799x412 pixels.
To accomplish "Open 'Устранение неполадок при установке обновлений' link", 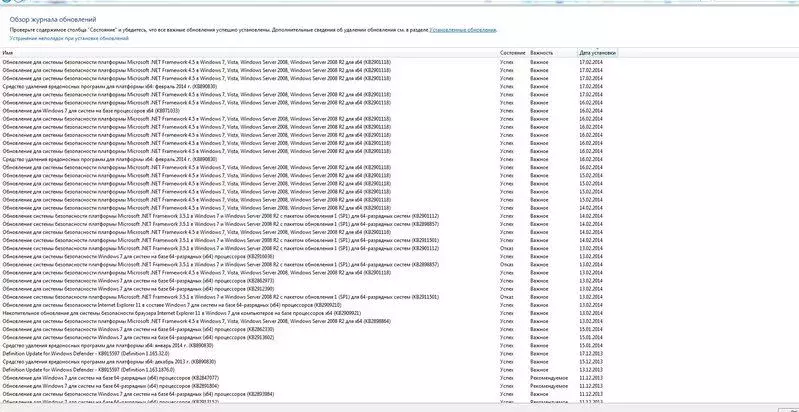I will pos(69,38).
